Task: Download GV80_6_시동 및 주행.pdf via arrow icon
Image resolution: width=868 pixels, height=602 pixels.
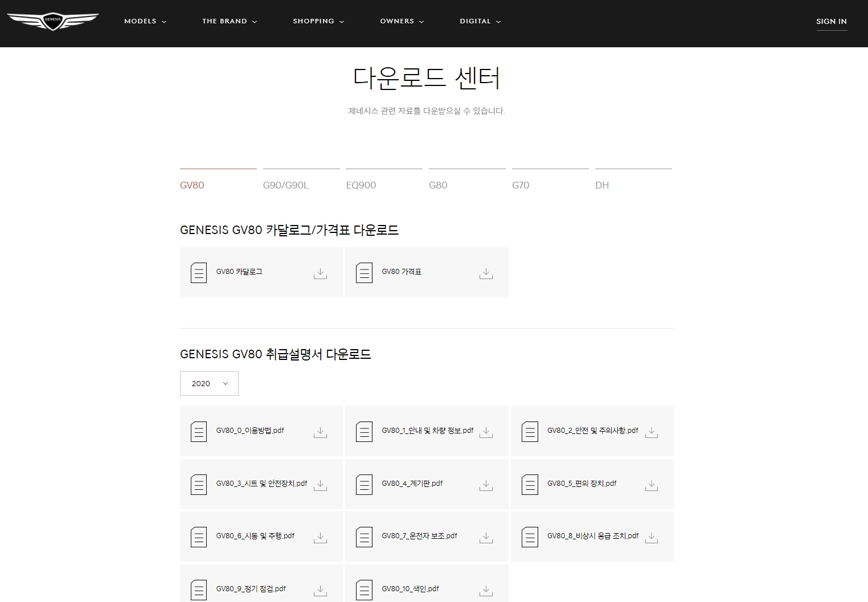Action: [x=320, y=538]
